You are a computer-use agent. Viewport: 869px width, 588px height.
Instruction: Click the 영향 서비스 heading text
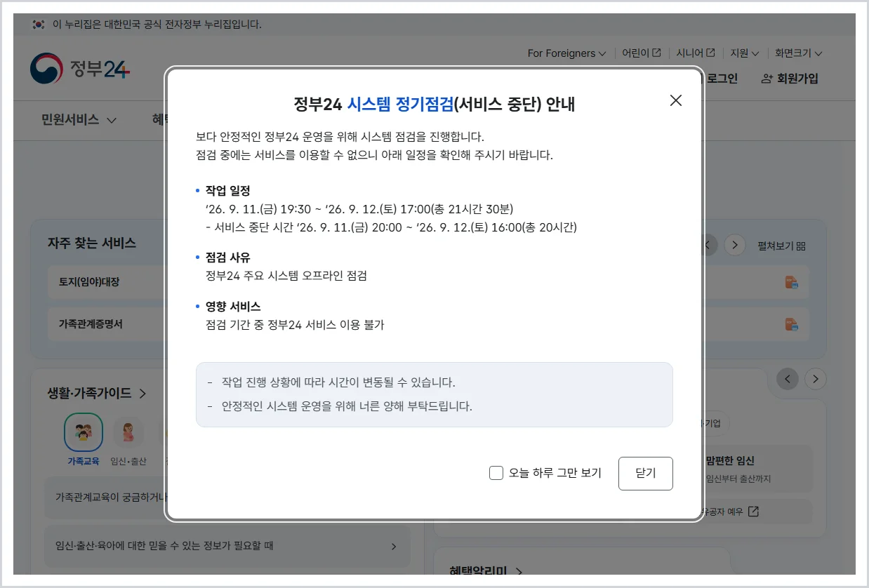pyautogui.click(x=233, y=307)
